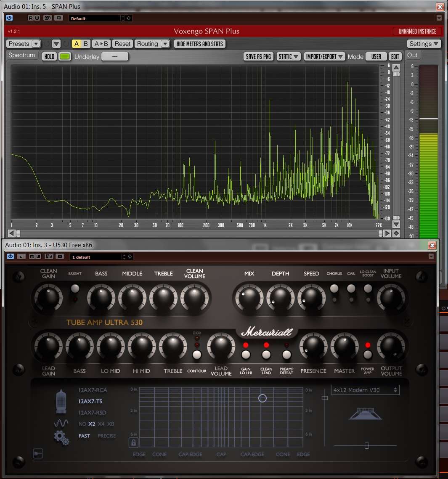This screenshot has height=479, width=448.
Task: Click the oversampling waveform icon
Action: click(x=61, y=423)
